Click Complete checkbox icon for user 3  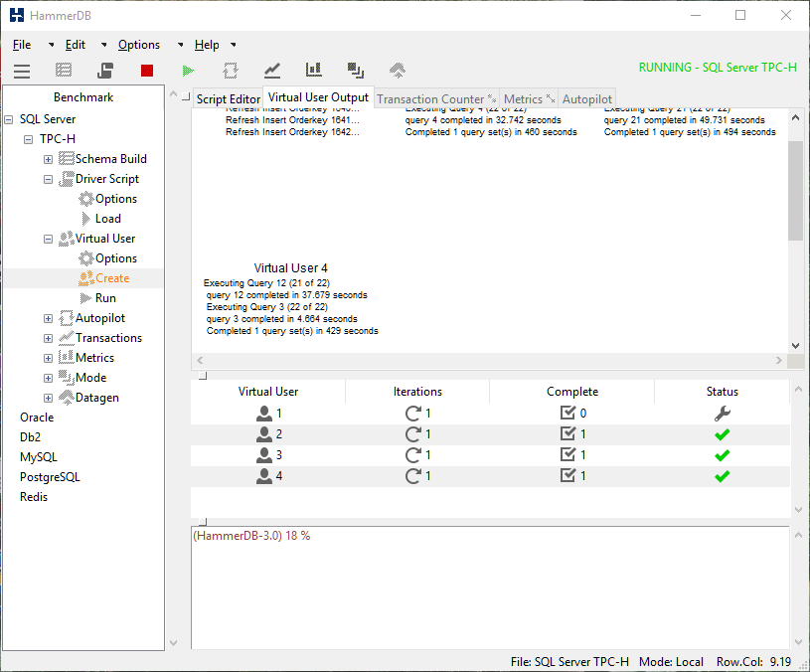(x=567, y=454)
